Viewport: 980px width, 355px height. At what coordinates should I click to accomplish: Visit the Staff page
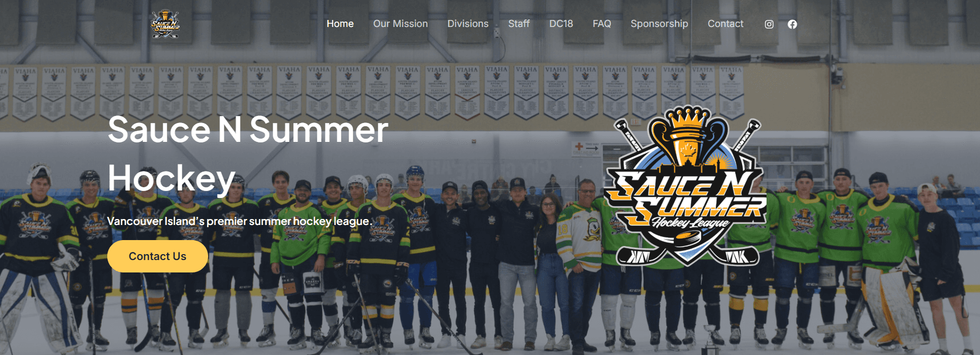click(519, 24)
